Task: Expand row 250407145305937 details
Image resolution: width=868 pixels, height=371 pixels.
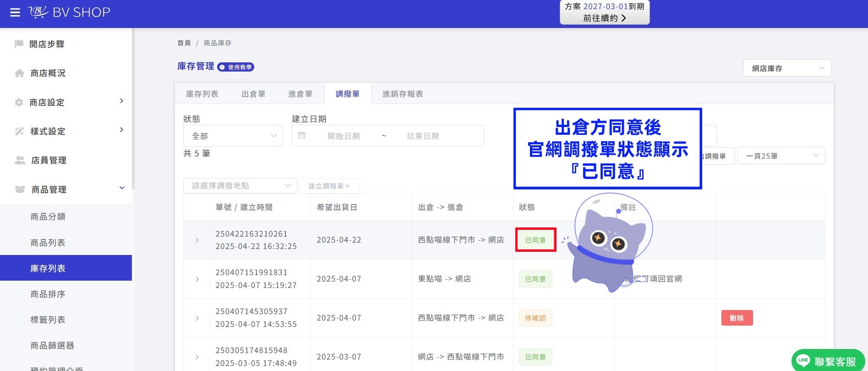Action: [197, 318]
